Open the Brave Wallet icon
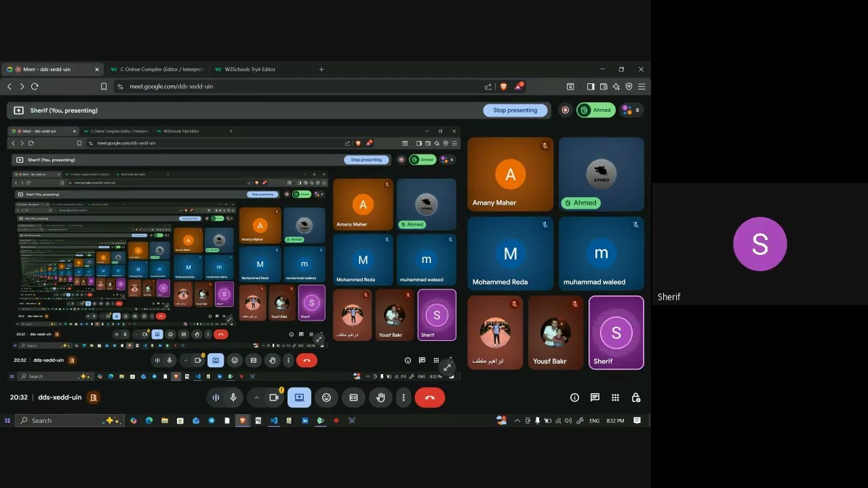 point(604,87)
